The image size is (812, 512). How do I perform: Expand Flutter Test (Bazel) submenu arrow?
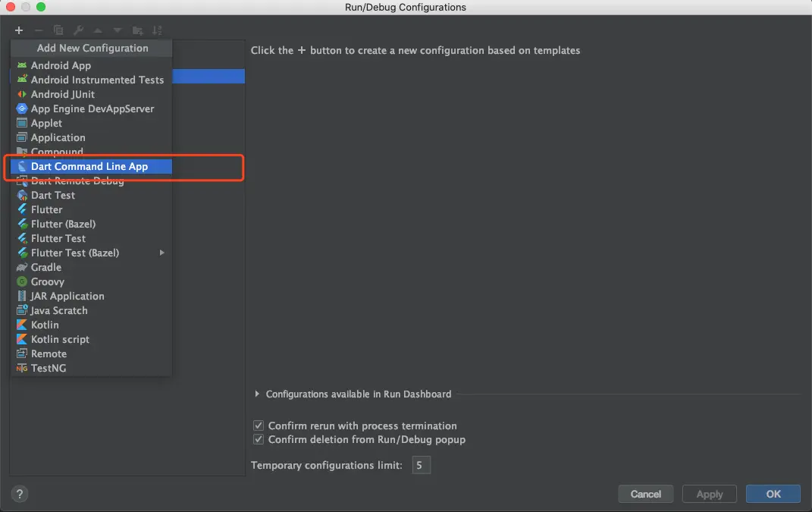click(162, 253)
